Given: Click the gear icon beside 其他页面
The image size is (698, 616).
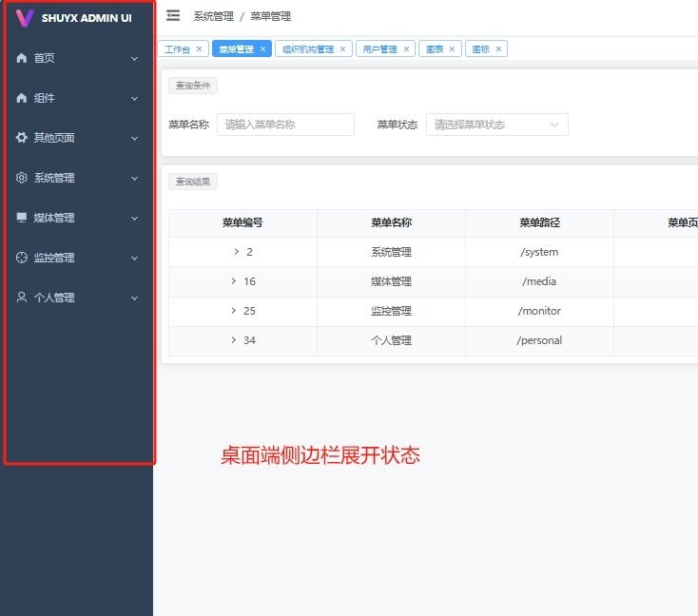Looking at the screenshot, I should [22, 138].
